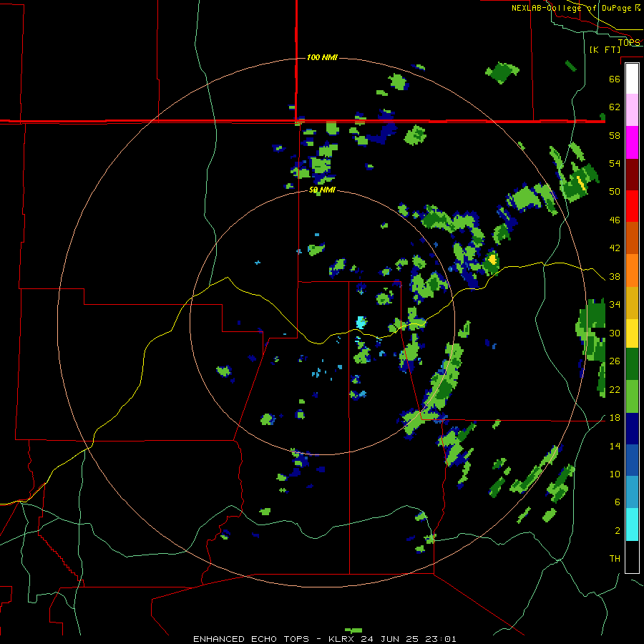This screenshot has width=644, height=644.
Task: Pick the magenta legend color block
Action: tap(632, 142)
